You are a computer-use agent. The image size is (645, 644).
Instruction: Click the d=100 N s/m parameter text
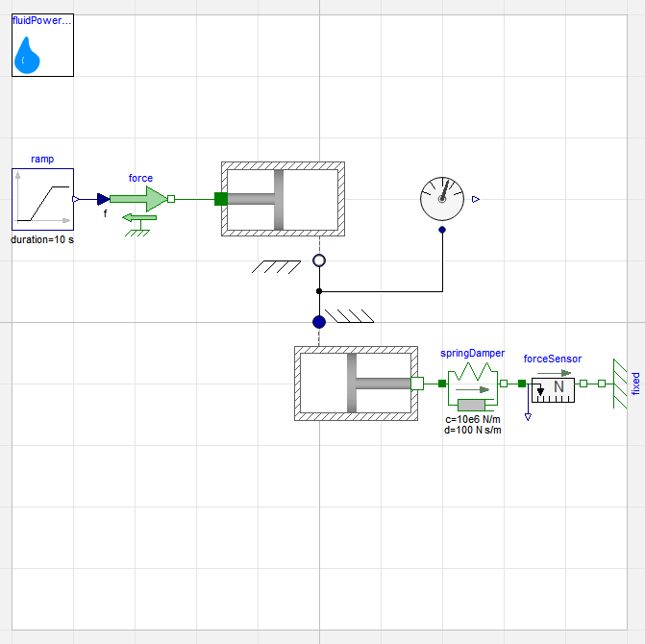pos(473,431)
